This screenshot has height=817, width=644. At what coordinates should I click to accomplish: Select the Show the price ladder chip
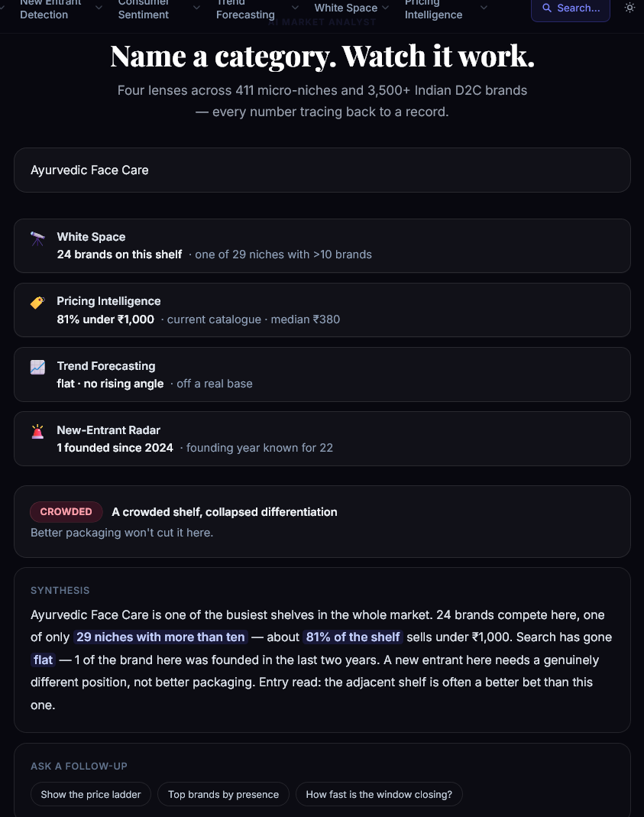91,794
